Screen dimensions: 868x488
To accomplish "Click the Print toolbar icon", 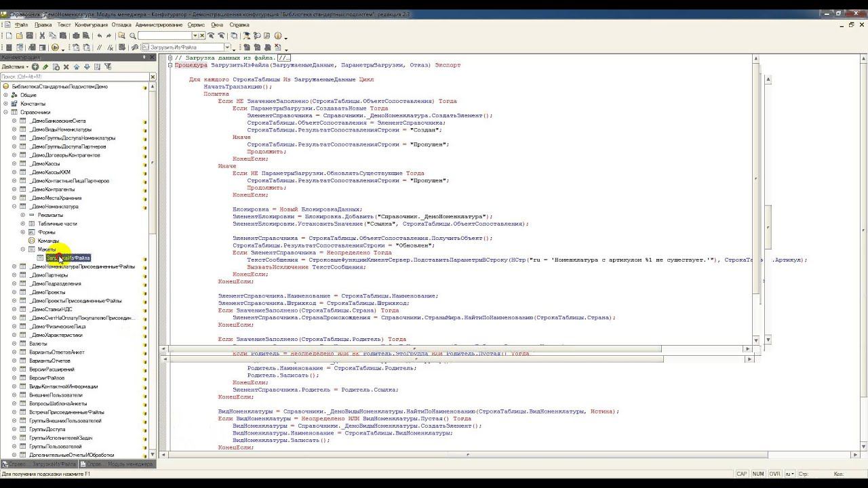I will click(76, 36).
